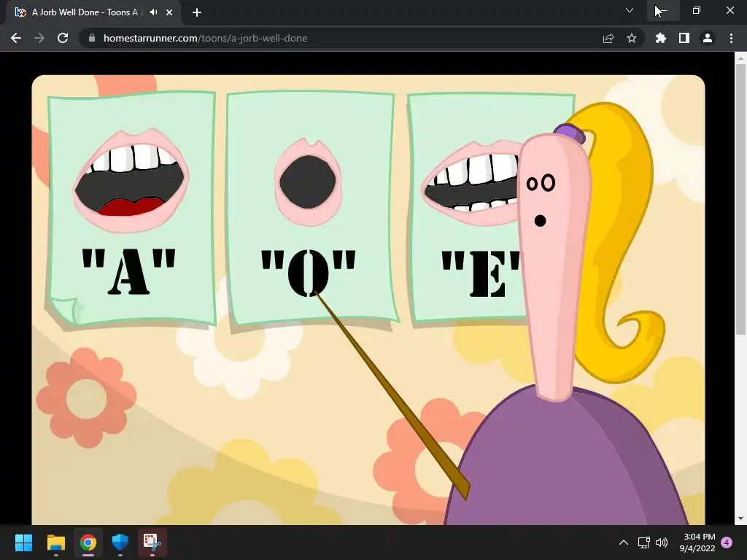The height and width of the screenshot is (560, 747).
Task: Click the scrollbar up arrow
Action: pos(740,58)
